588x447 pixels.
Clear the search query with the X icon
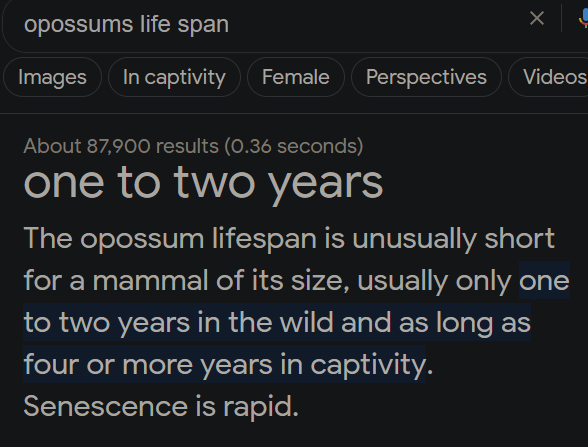pyautogui.click(x=537, y=18)
